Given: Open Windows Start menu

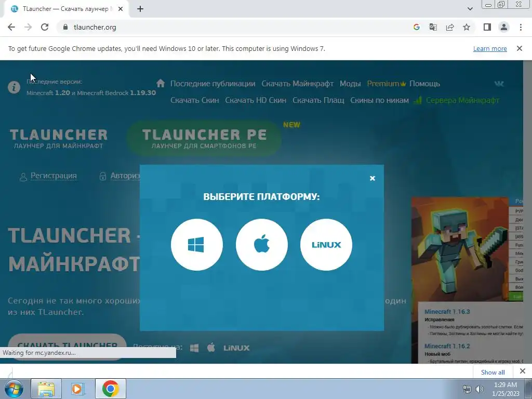Looking at the screenshot, I should (x=14, y=389).
